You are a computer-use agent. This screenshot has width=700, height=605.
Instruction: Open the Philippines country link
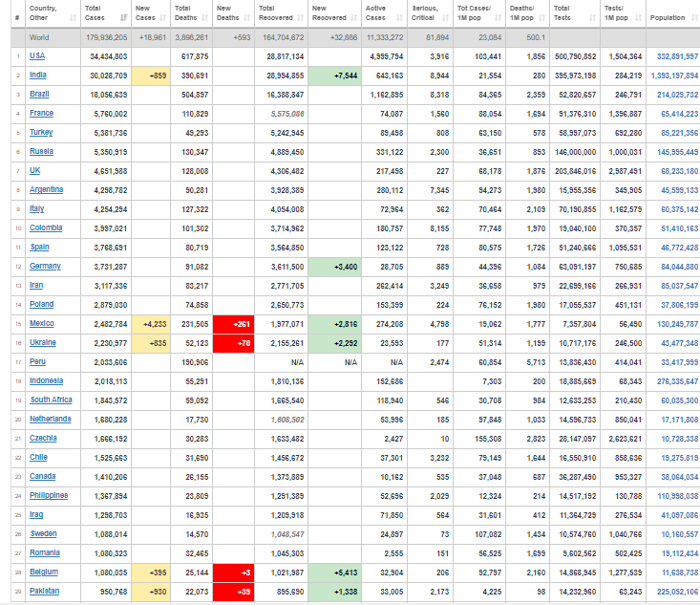[49, 495]
